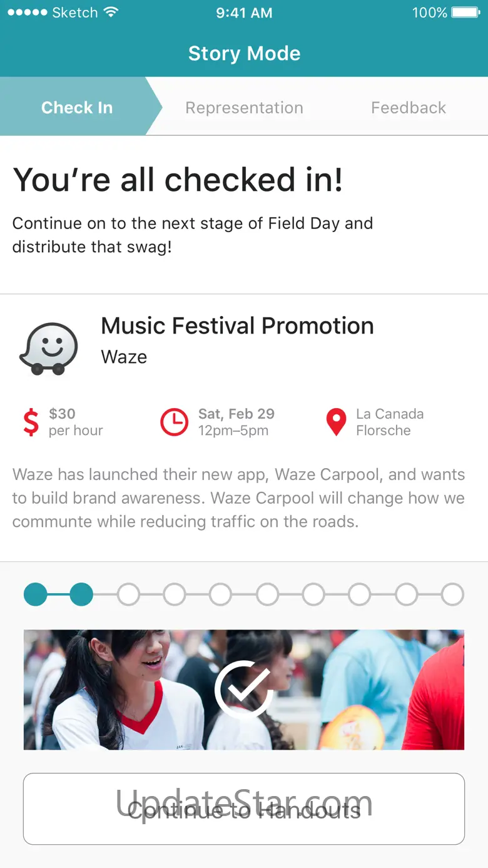The image size is (488, 868).
Task: Tap the signal strength dots
Action: coord(26,13)
